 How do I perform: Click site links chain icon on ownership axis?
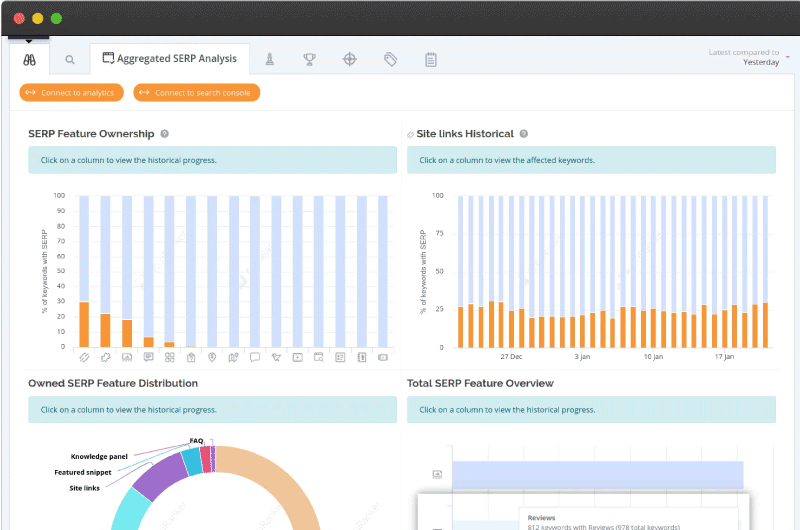tap(84, 358)
